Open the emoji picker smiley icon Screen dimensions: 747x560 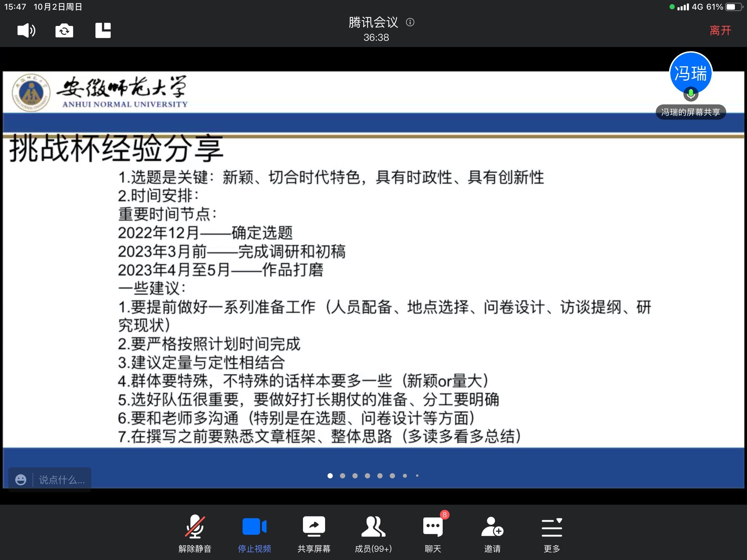(21, 480)
